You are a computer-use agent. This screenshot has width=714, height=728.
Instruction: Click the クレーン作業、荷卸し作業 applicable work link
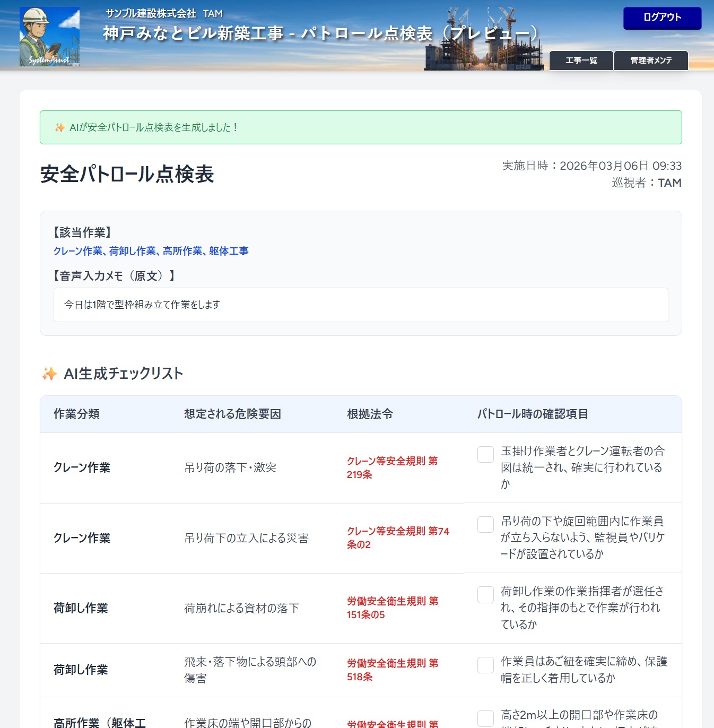point(151,251)
